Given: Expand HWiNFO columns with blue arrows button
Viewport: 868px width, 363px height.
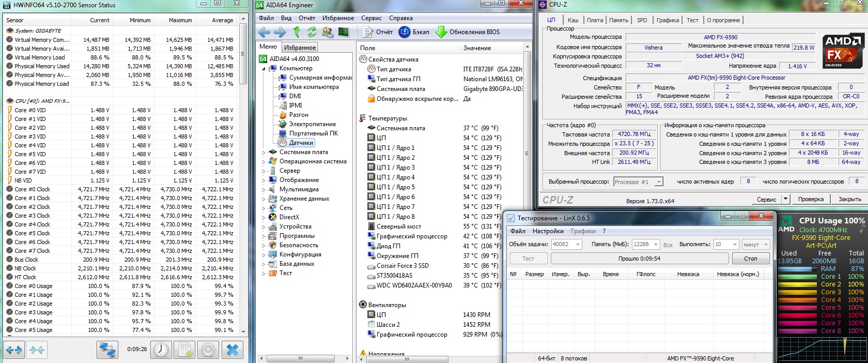Looking at the screenshot, I should click(x=13, y=350).
